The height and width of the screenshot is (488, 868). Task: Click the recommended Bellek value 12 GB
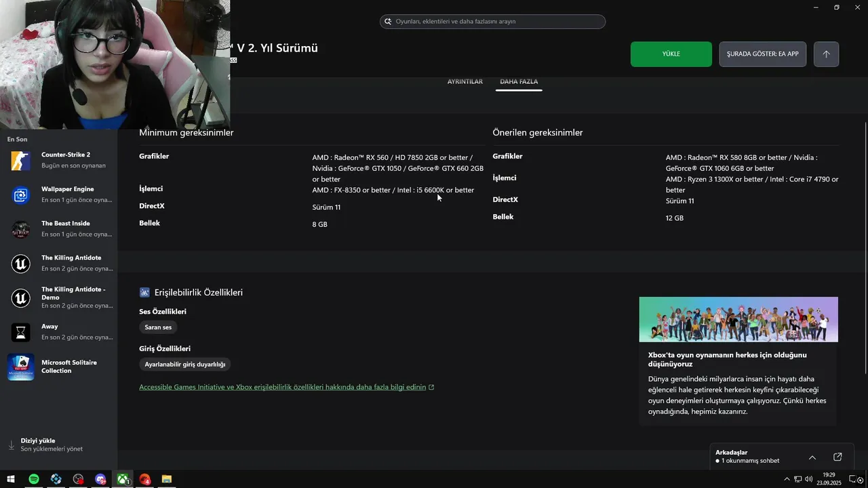pyautogui.click(x=675, y=218)
